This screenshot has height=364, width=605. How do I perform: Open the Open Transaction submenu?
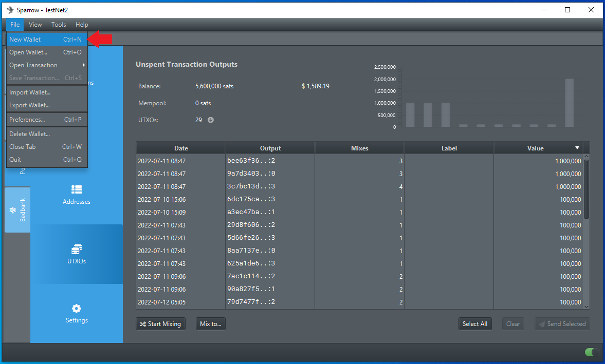[47, 65]
